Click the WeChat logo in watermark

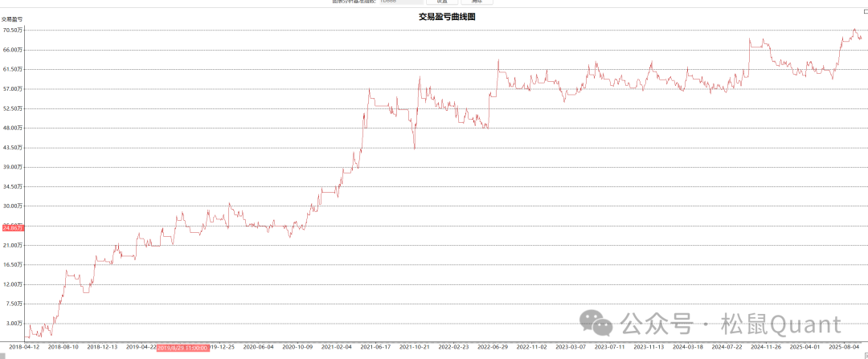[x=601, y=324]
